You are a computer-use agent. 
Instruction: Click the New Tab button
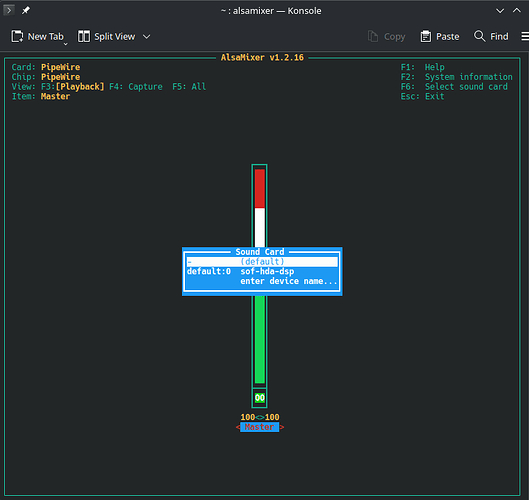[x=37, y=36]
